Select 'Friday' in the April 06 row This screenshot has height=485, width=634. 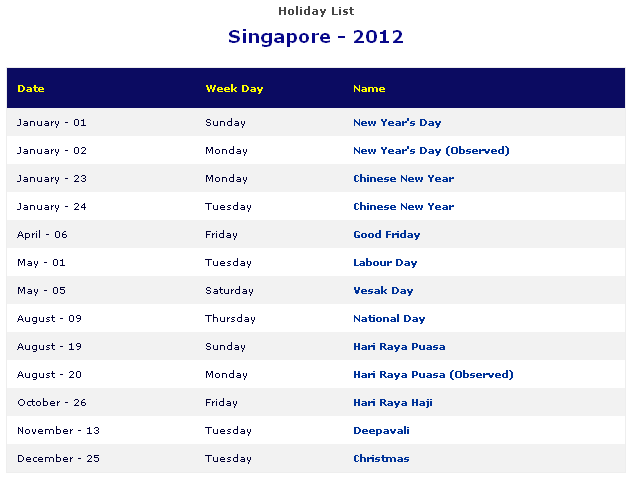click(221, 235)
